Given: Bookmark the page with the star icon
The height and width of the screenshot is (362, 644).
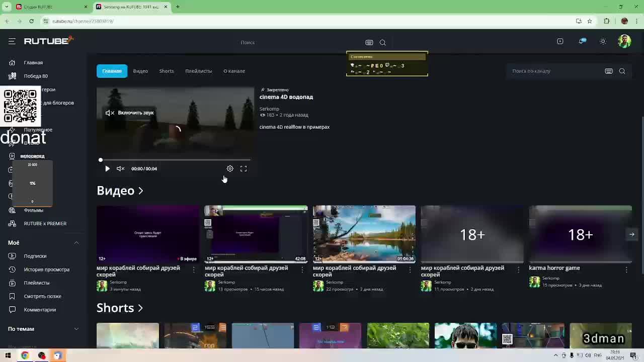Looking at the screenshot, I should [590, 21].
